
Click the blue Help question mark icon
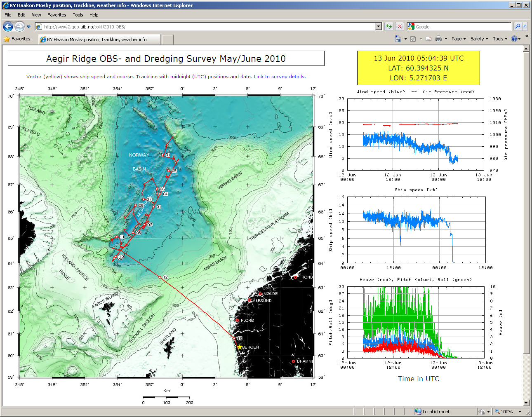coord(514,39)
